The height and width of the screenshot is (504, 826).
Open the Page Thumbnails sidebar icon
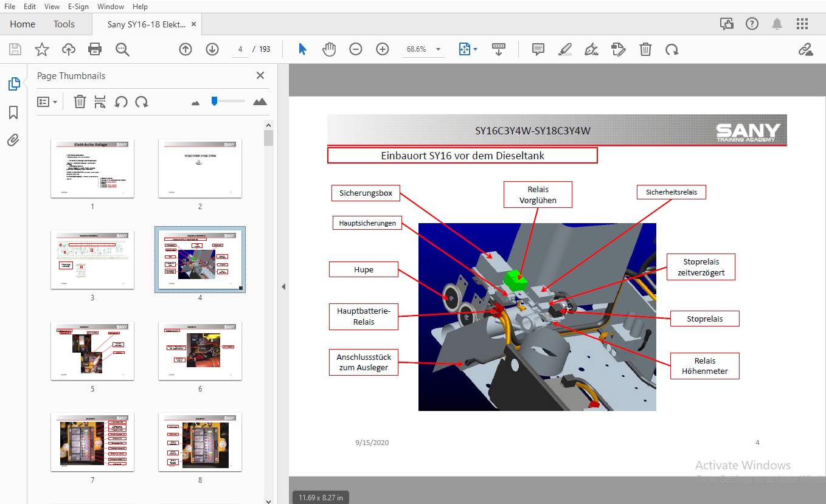13,84
